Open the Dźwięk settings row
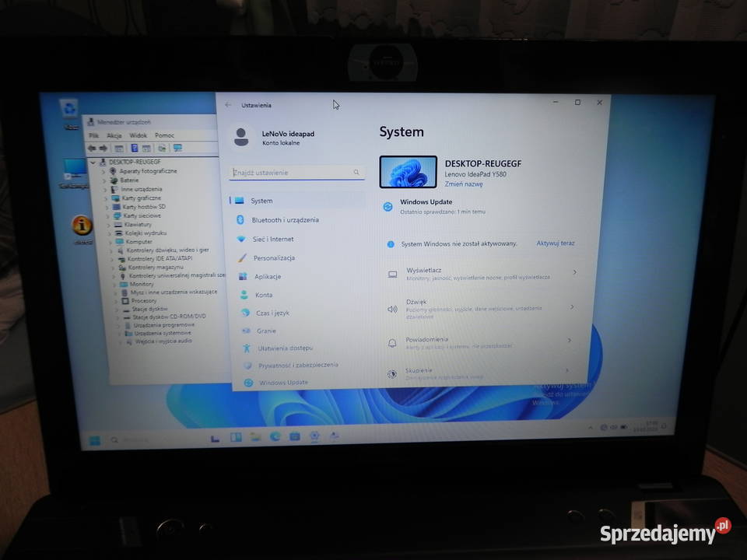747x560 pixels. click(482, 309)
